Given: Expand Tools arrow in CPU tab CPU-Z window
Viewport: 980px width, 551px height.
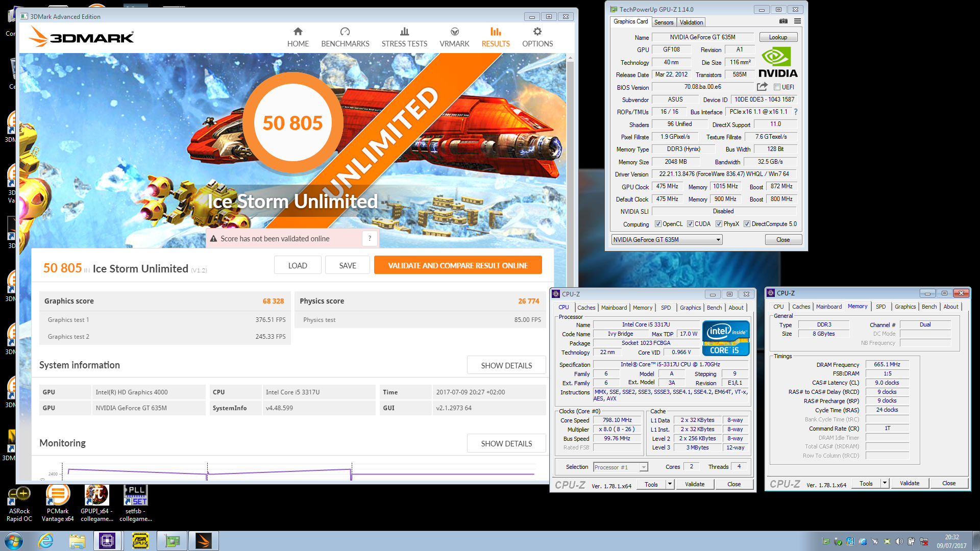Looking at the screenshot, I should (x=670, y=484).
